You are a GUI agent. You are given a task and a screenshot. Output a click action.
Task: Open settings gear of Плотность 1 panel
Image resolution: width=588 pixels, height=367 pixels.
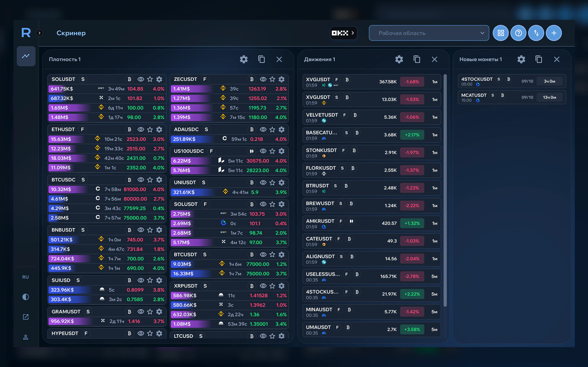point(244,59)
